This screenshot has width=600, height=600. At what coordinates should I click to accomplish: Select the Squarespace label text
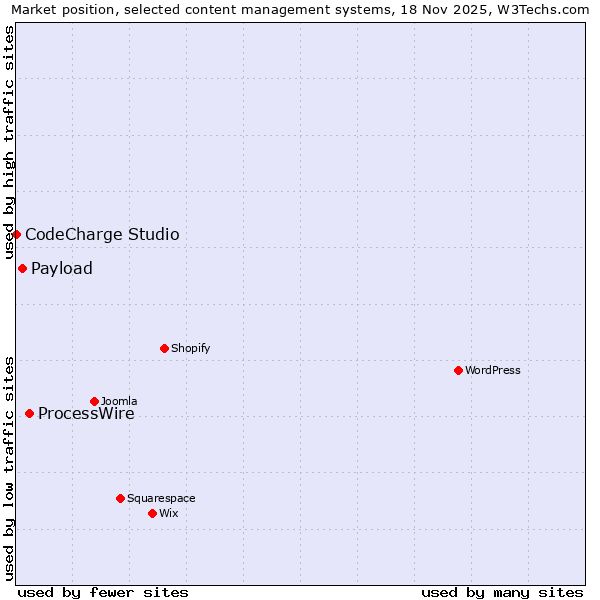tap(161, 498)
